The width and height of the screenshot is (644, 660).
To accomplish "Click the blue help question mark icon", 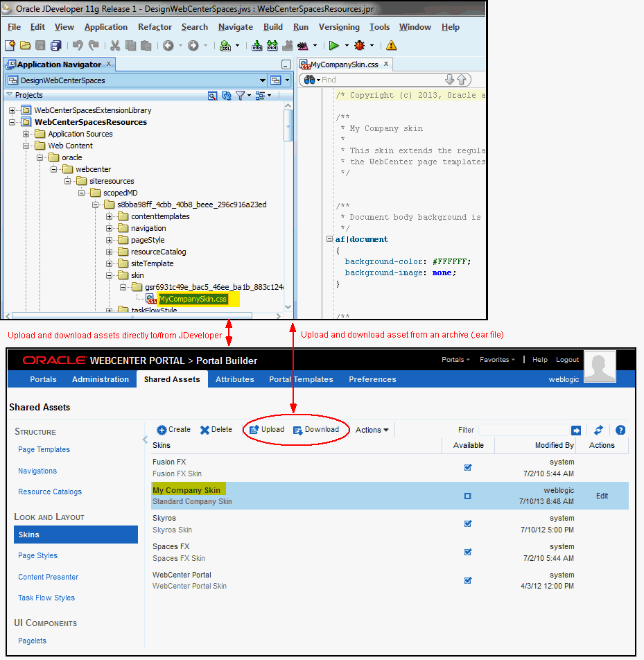I will [620, 430].
